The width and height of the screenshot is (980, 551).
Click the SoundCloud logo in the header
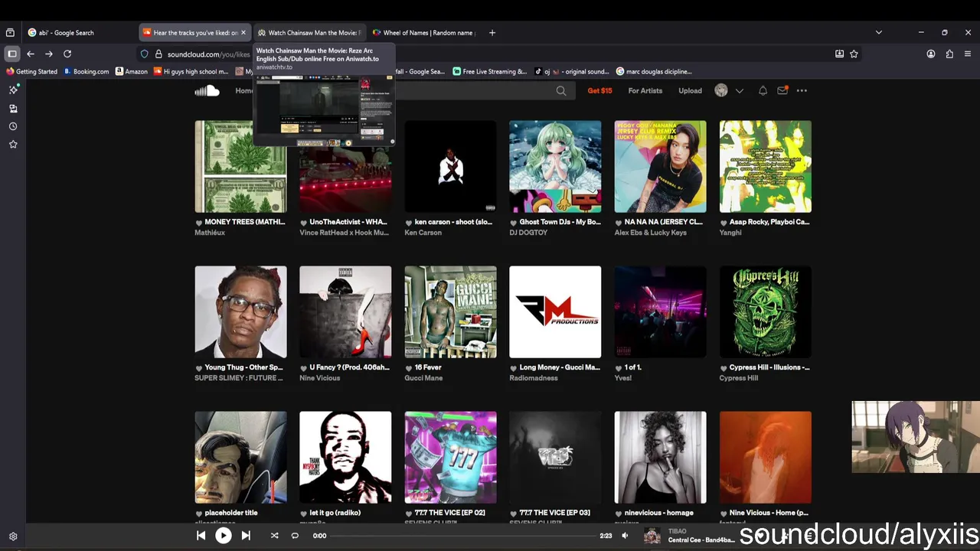pos(207,91)
